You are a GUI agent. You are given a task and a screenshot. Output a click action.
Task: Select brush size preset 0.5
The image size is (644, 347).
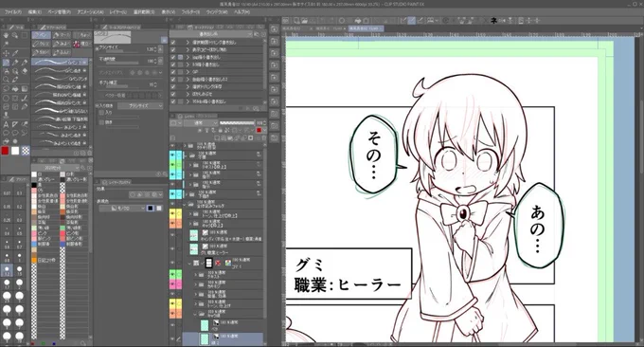19,230
